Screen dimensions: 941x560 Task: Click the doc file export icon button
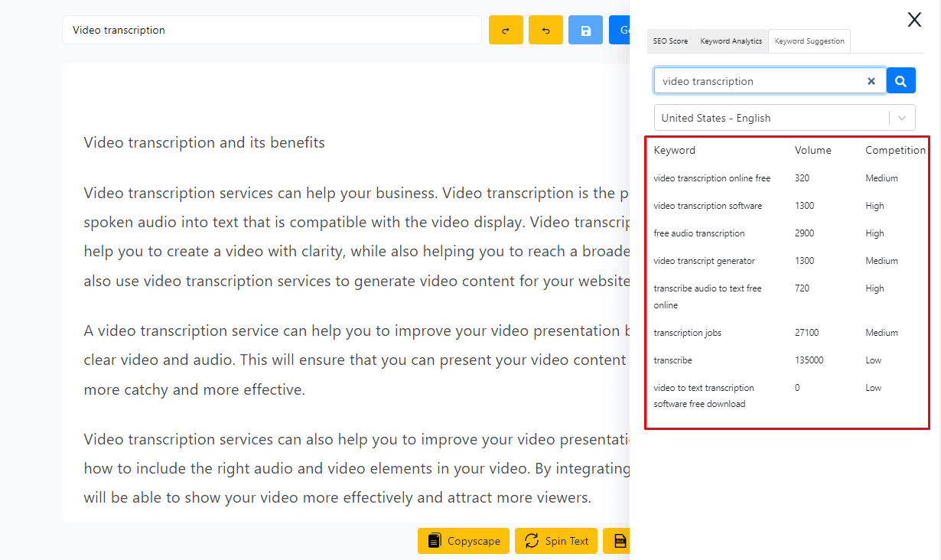click(x=618, y=541)
